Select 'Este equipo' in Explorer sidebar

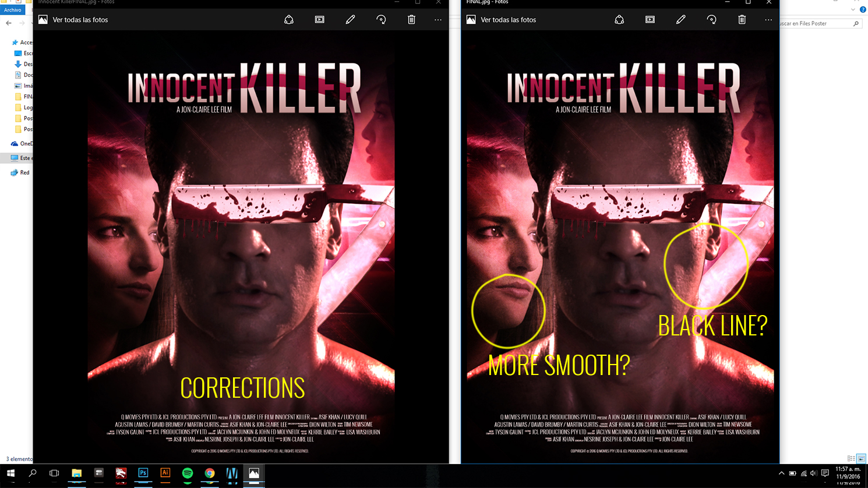(22, 158)
